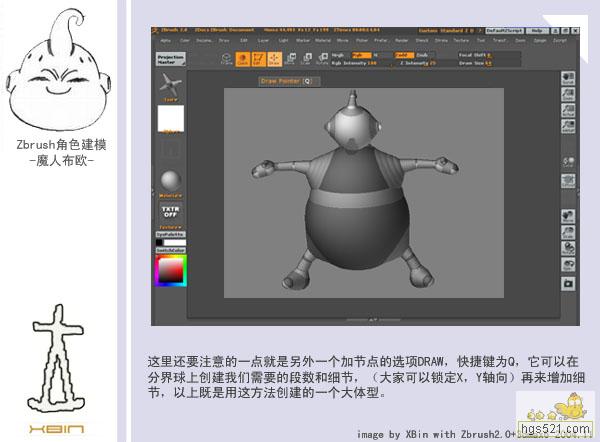Image resolution: width=600 pixels, height=442 pixels.
Task: Open the Render menu
Action: (401, 40)
